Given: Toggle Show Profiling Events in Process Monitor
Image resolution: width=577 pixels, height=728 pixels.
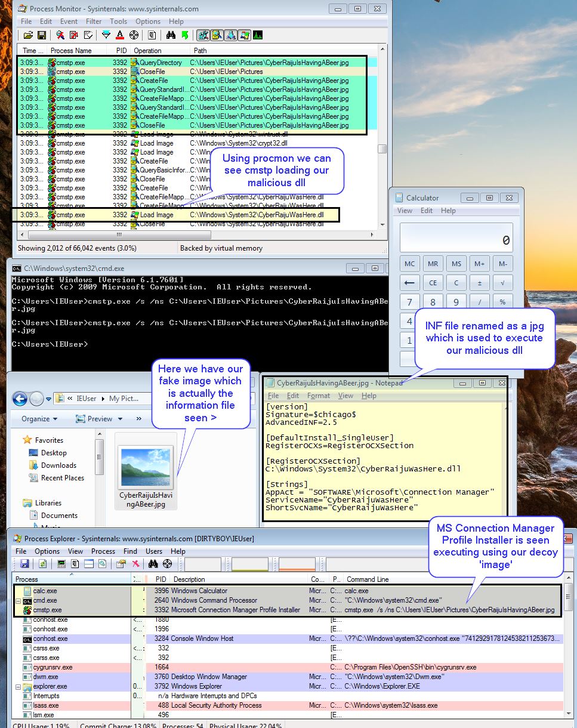Looking at the screenshot, I should click(258, 35).
